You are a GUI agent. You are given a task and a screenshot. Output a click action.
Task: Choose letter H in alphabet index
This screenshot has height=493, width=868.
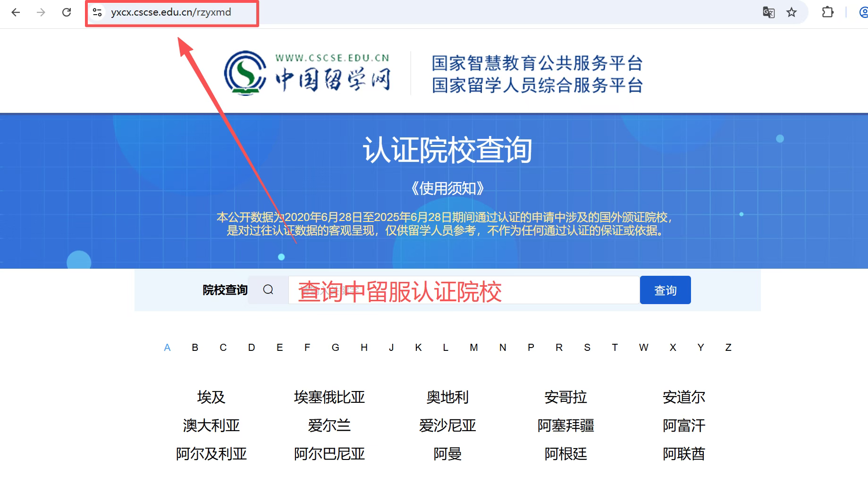[x=364, y=348]
